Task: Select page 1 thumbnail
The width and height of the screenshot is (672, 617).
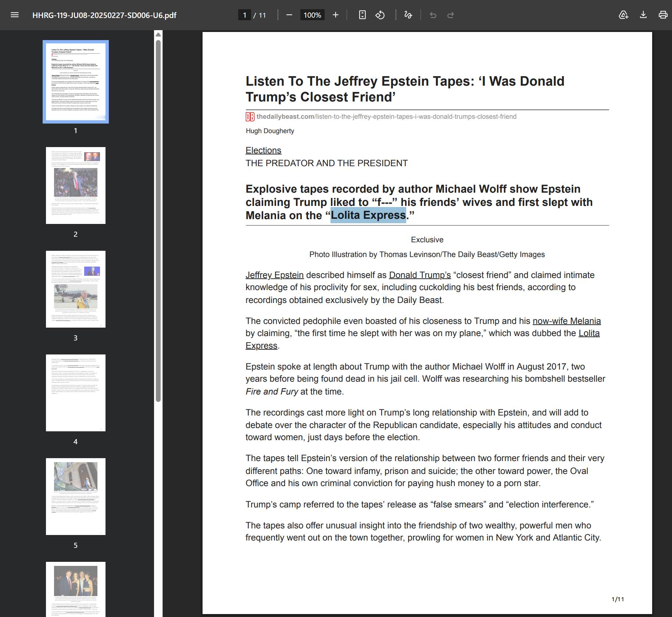Action: click(x=76, y=82)
